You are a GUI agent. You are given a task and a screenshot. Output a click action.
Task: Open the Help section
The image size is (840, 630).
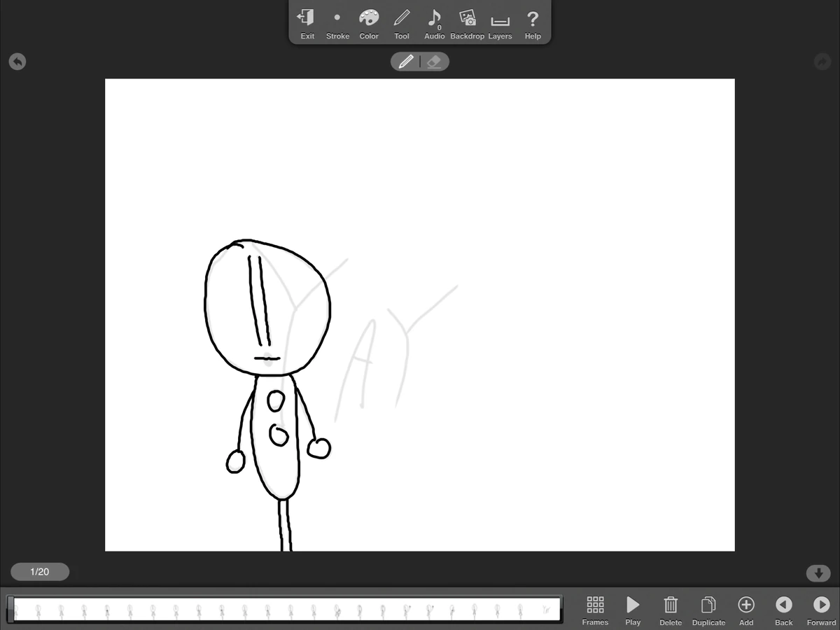[x=532, y=22]
